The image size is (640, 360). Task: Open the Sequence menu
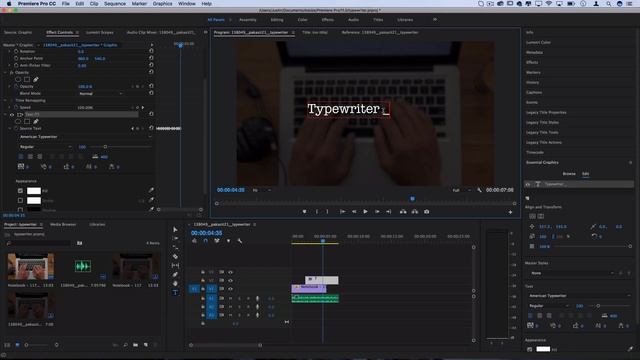point(115,4)
